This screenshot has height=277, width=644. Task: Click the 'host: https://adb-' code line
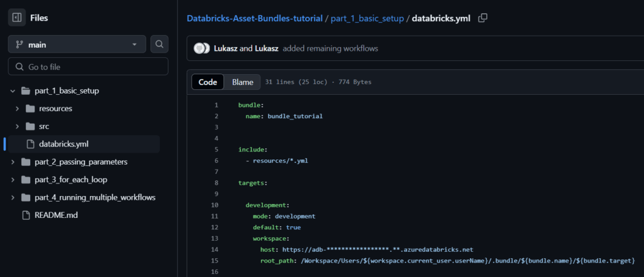point(367,249)
